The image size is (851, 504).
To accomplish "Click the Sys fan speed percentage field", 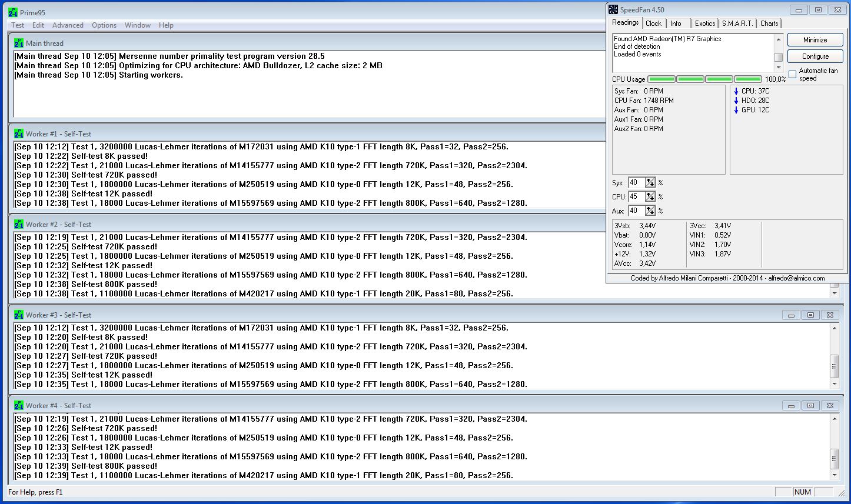I will (x=636, y=182).
